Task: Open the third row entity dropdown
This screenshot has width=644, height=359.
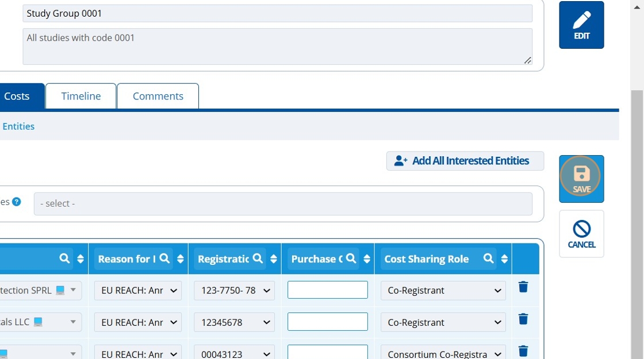Action: [x=40, y=353]
